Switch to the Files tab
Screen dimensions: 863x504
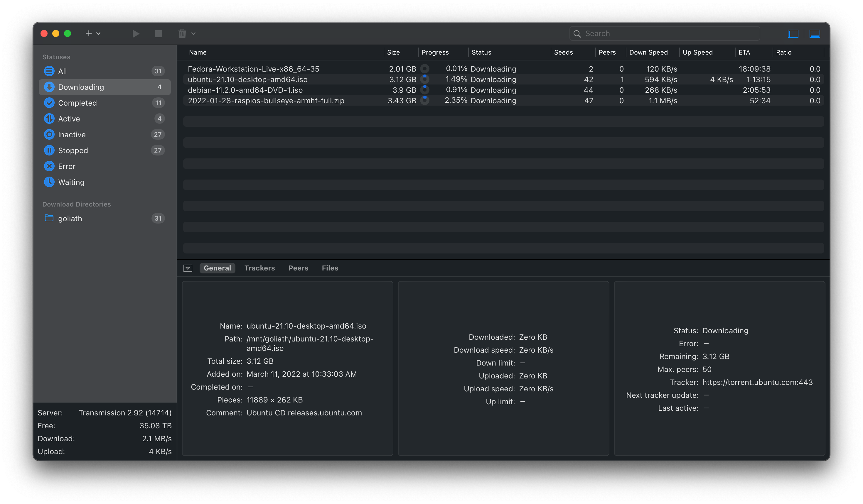pos(330,268)
